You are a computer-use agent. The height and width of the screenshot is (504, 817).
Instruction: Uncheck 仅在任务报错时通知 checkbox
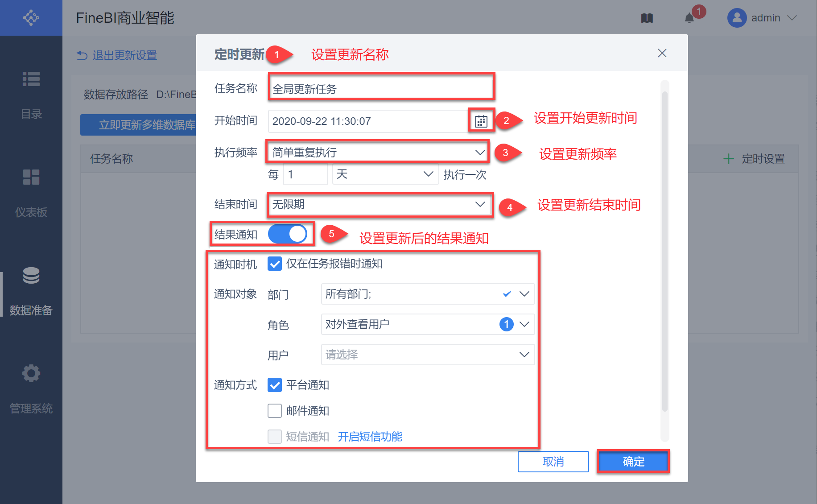coord(275,264)
